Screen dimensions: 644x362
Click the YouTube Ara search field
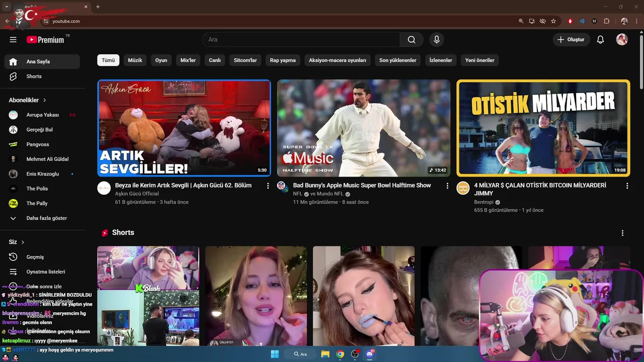[301, 40]
